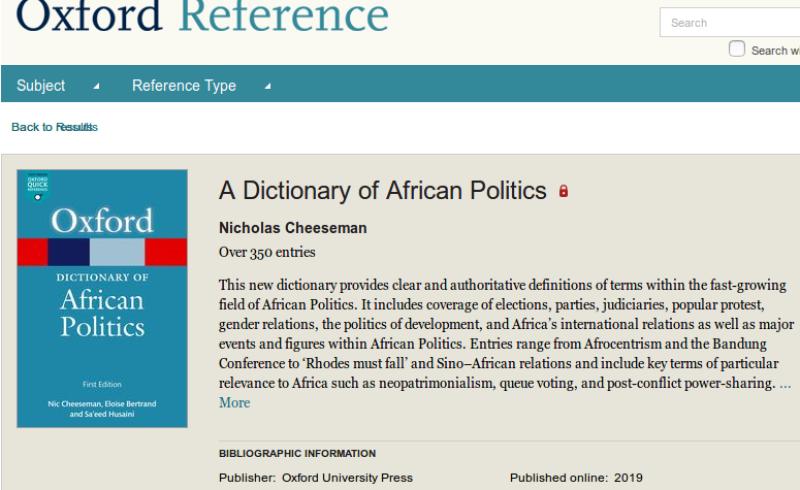Click the Over 350 entries text
Image resolution: width=800 pixels, height=490 pixels.
click(266, 252)
